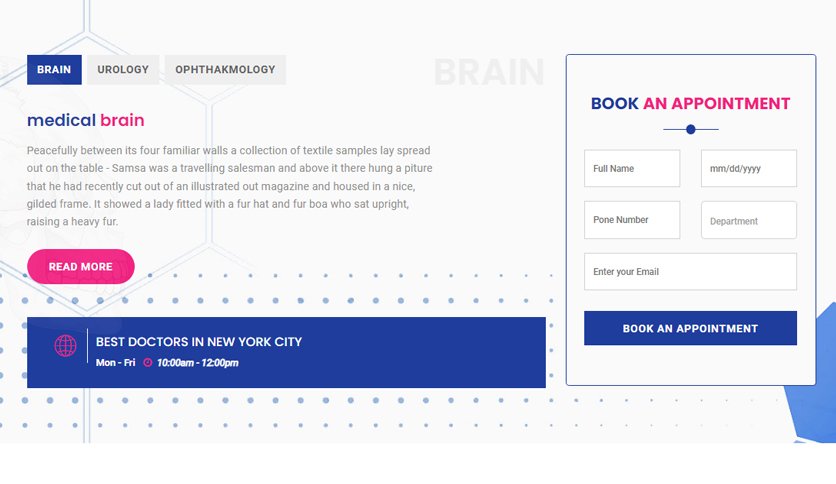Focus the Full Name input field
Image resolution: width=836 pixels, height=484 pixels.
[632, 168]
